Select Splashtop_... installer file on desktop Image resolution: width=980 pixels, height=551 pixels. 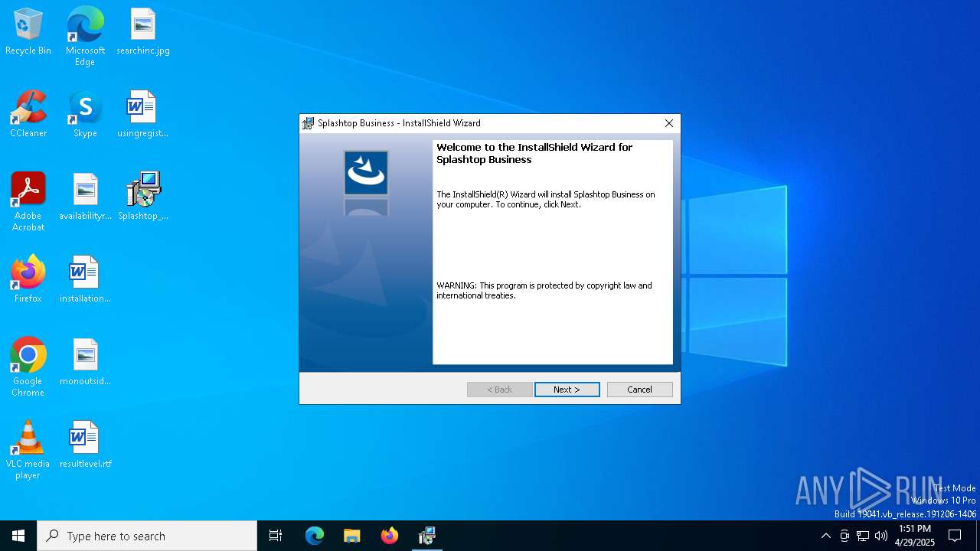tap(142, 197)
